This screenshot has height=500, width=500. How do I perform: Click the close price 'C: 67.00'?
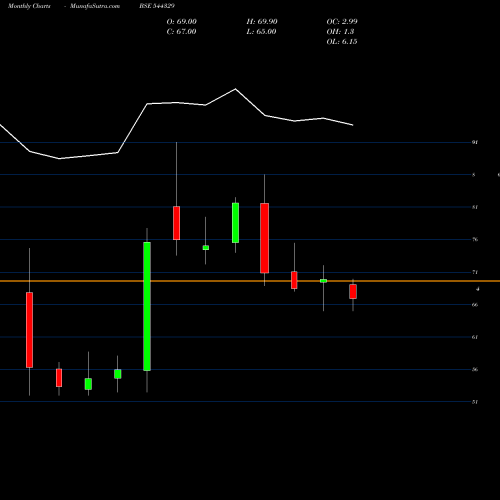pyautogui.click(x=181, y=32)
